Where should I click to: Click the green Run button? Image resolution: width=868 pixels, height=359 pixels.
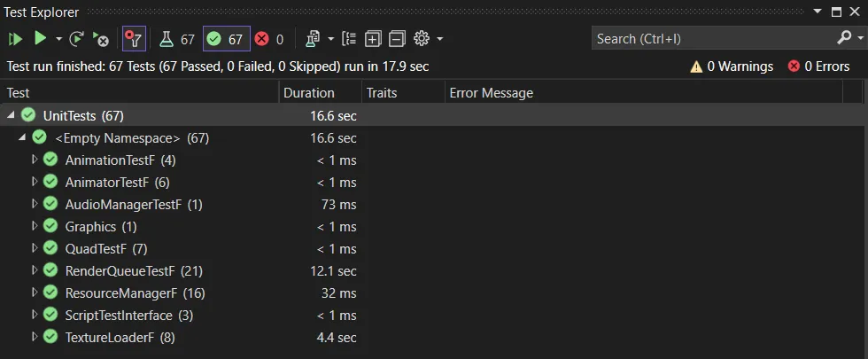point(40,39)
